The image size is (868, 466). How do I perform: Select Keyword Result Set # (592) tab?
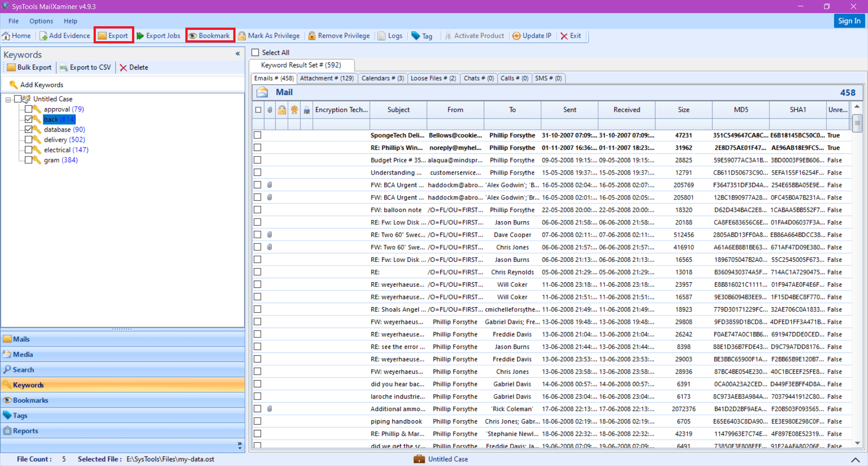(301, 65)
